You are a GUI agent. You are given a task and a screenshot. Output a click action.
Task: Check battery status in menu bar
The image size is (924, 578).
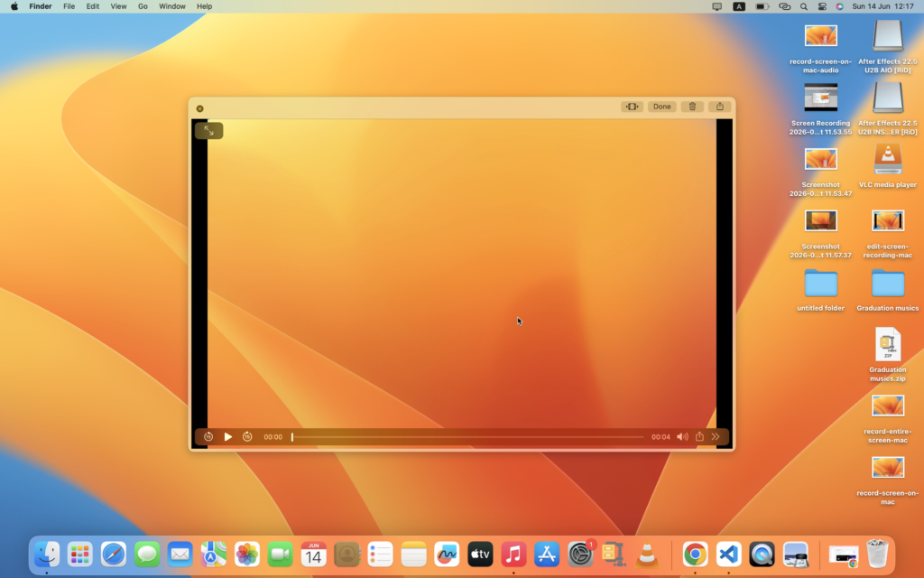click(x=762, y=6)
